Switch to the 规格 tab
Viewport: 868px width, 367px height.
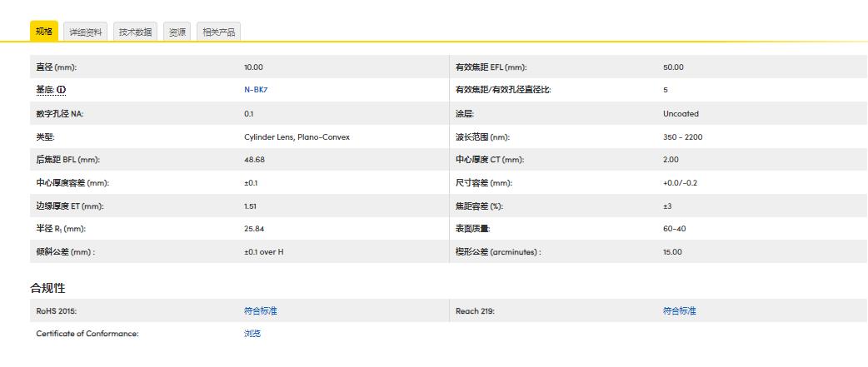44,32
